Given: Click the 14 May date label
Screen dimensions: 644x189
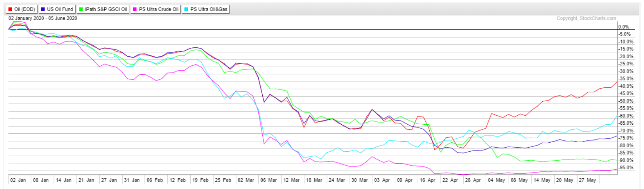Looking at the screenshot, I should (542, 180).
